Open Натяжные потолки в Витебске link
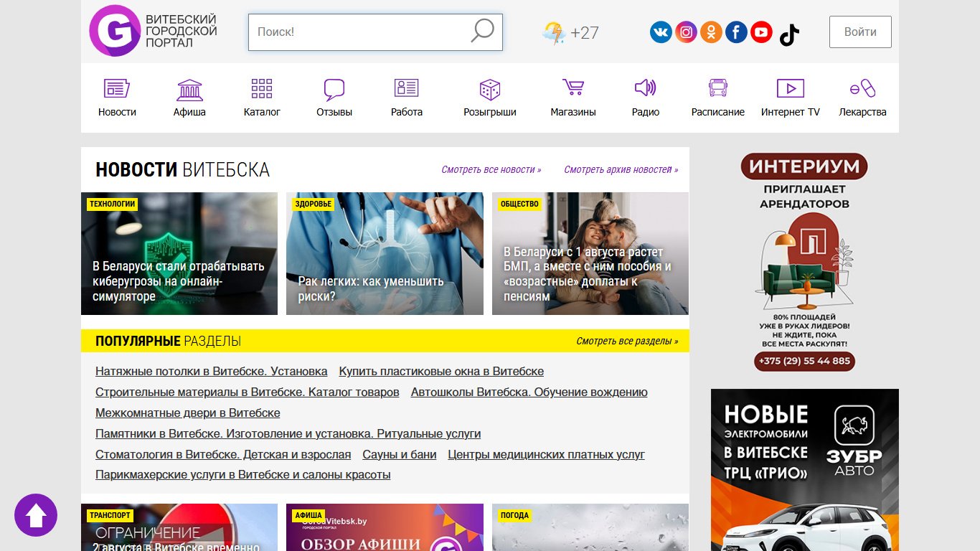This screenshot has width=980, height=551. pyautogui.click(x=212, y=372)
